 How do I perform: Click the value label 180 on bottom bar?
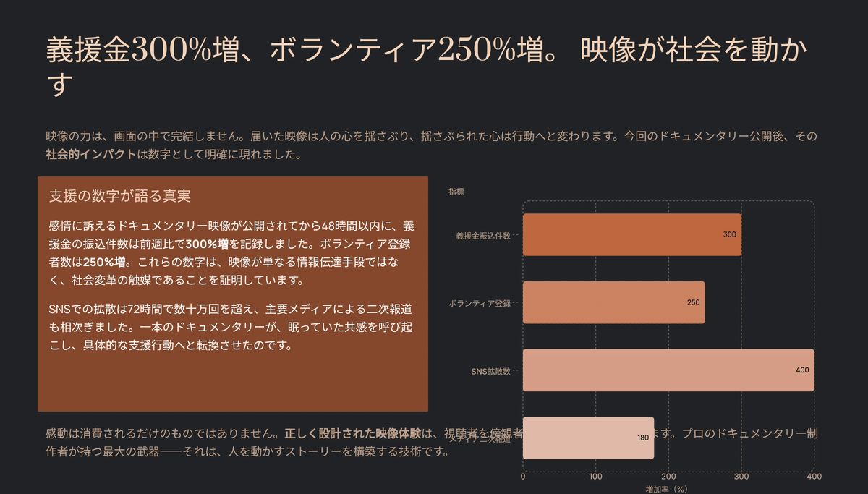[641, 437]
